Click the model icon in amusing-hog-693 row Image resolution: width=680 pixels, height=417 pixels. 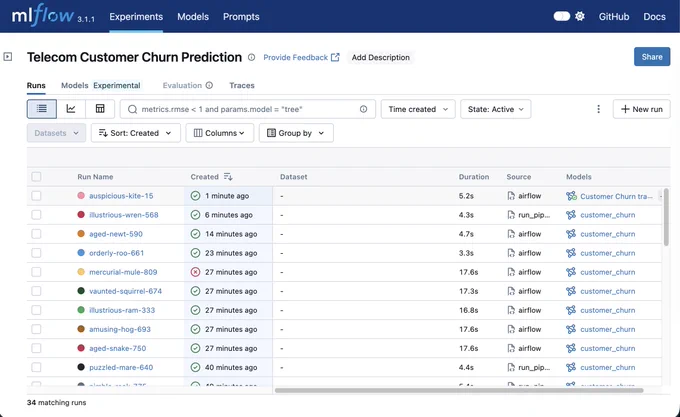(x=571, y=329)
